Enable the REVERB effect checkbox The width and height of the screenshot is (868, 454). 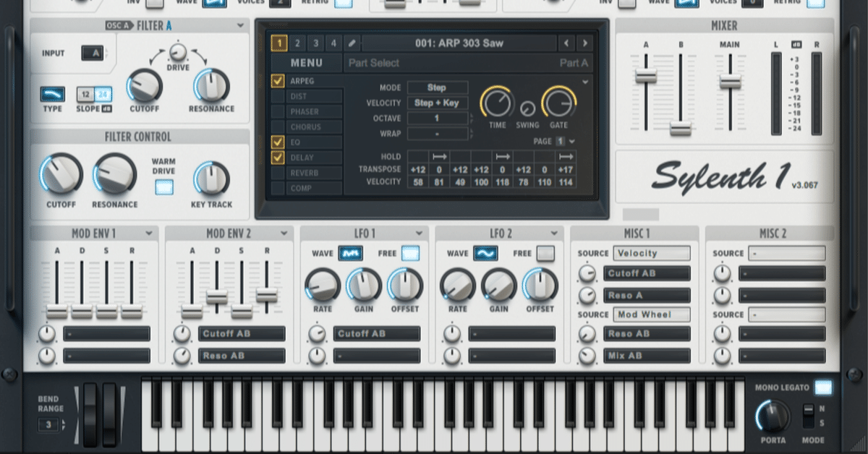tap(278, 173)
